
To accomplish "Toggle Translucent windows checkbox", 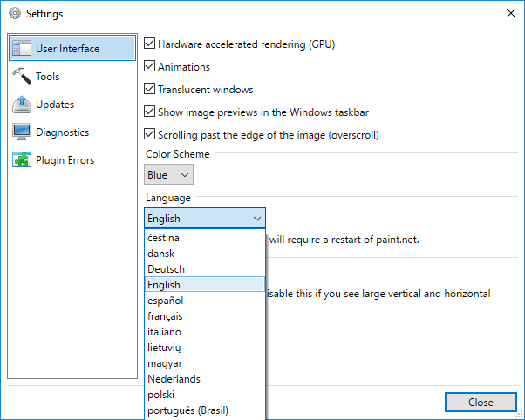I will pos(149,89).
